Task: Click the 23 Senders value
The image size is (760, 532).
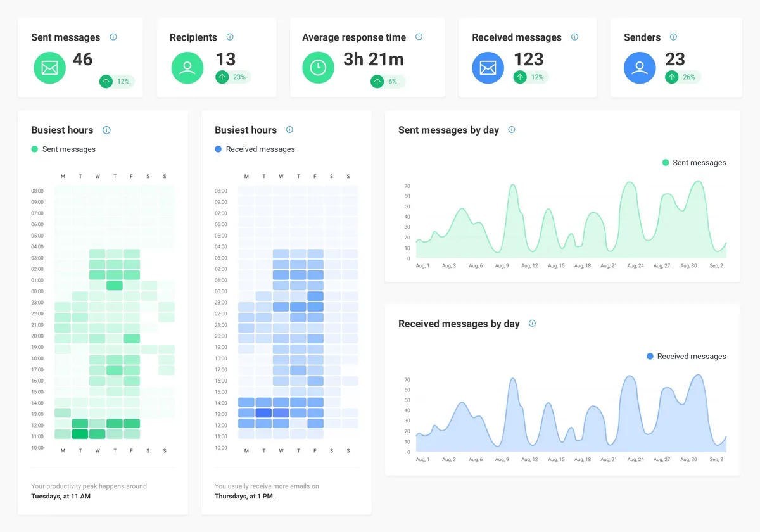Action: (x=675, y=59)
